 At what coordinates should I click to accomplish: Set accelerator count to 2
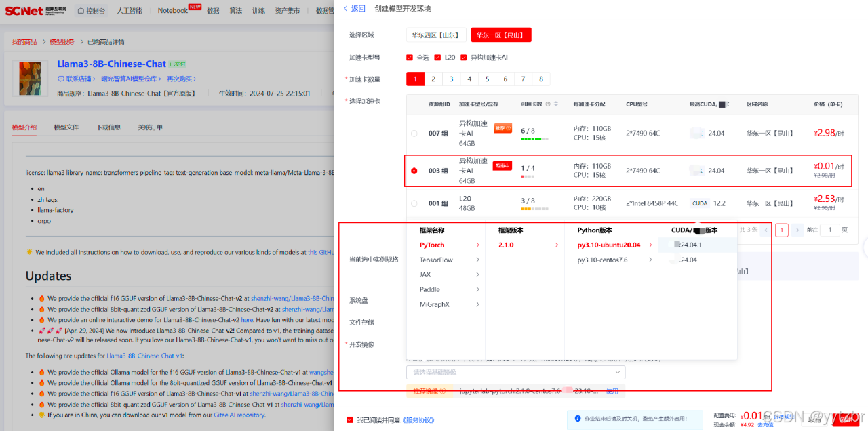point(433,79)
